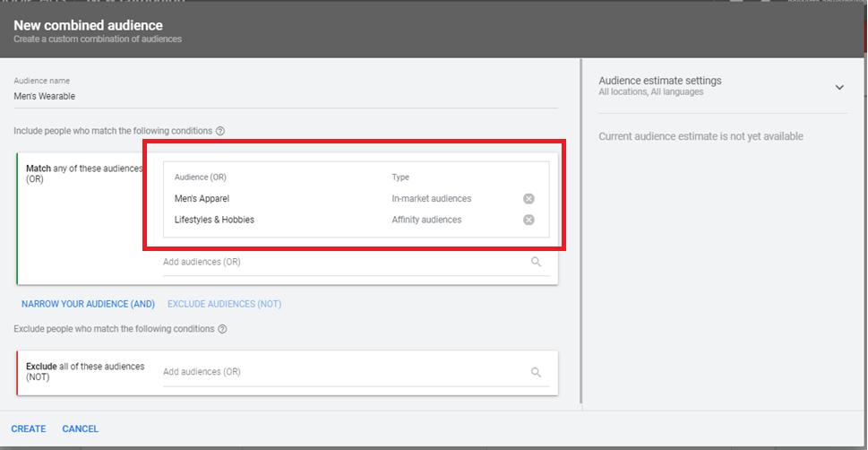Click the Affinity audiences type text
The width and height of the screenshot is (868, 450).
tap(426, 220)
